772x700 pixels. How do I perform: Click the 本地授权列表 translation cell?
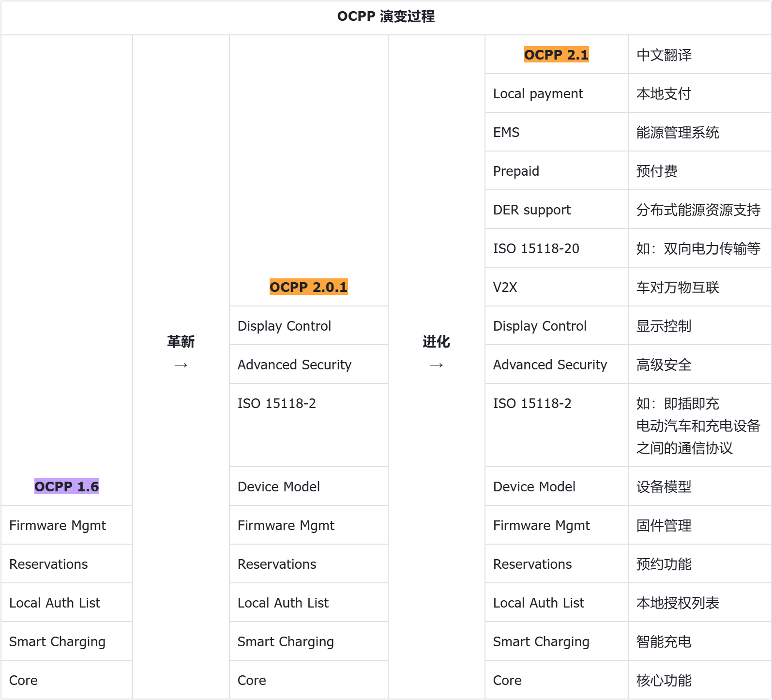[x=678, y=603]
